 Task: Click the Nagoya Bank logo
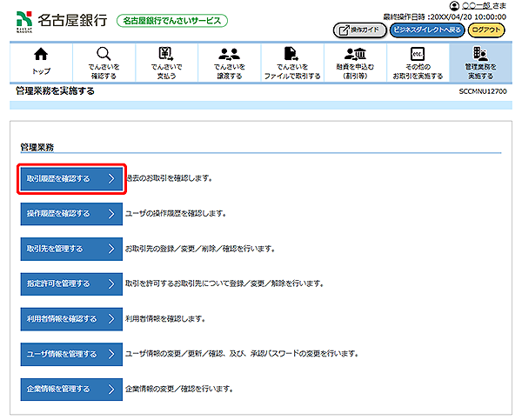click(x=58, y=19)
